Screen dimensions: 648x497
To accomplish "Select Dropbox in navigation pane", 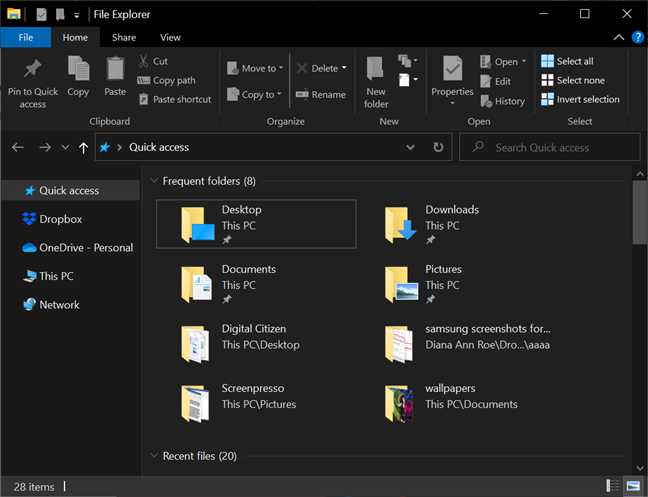I will tap(71, 219).
